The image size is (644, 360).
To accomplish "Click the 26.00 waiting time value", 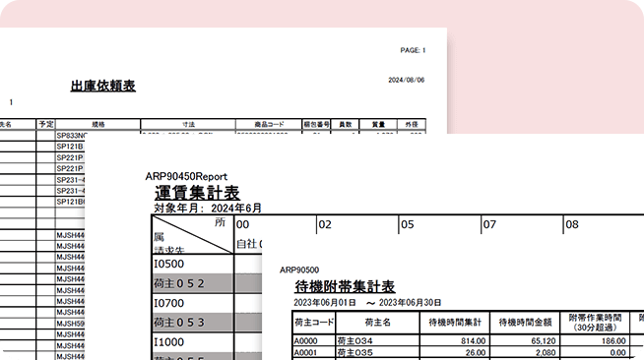I will click(x=476, y=352).
